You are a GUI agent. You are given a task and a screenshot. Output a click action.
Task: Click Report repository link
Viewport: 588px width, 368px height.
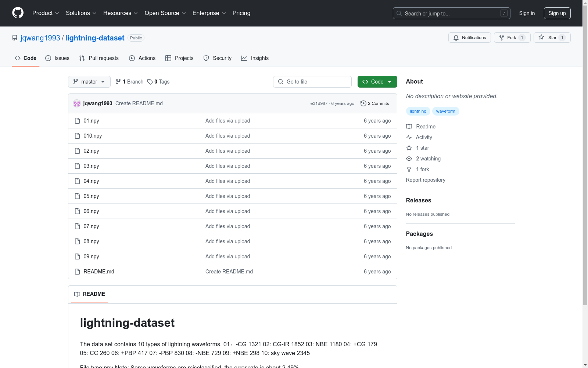click(x=426, y=180)
